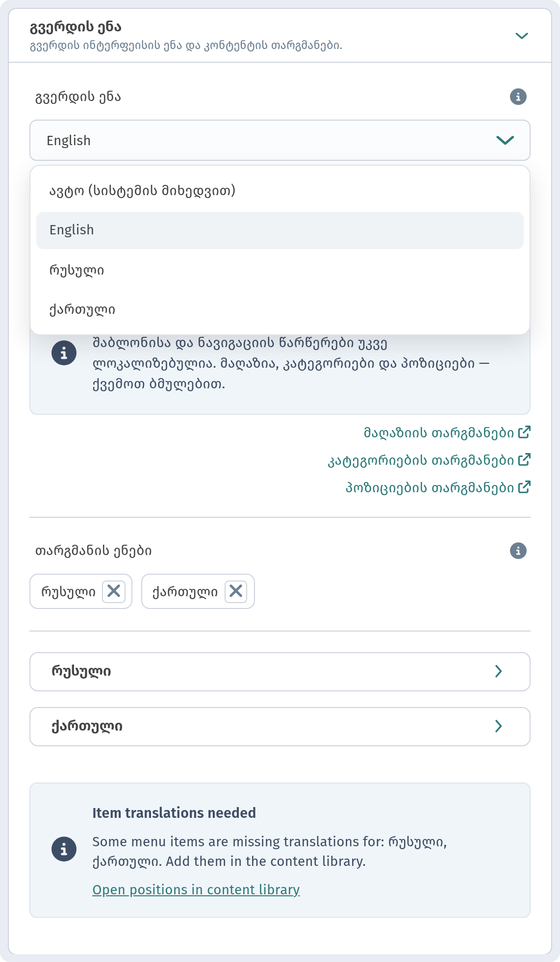Viewport: 560px width, 962px height.
Task: Select ქართული from the dropdown list
Action: click(x=280, y=310)
